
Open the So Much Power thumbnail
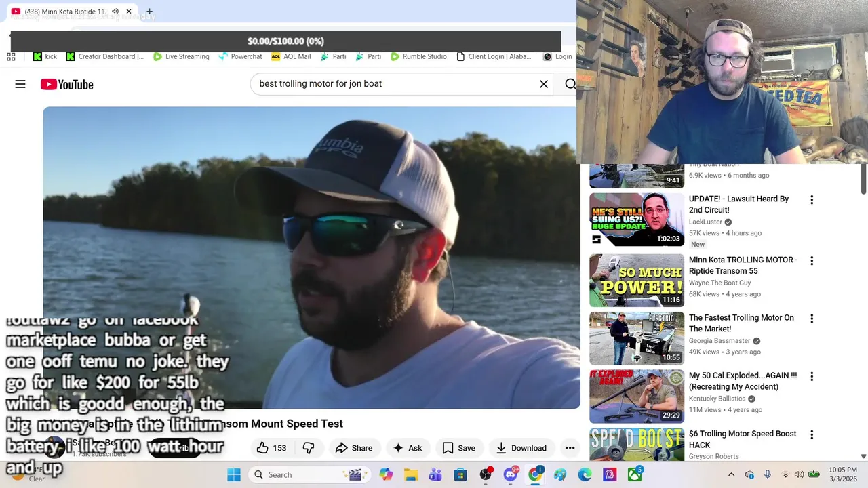click(637, 280)
